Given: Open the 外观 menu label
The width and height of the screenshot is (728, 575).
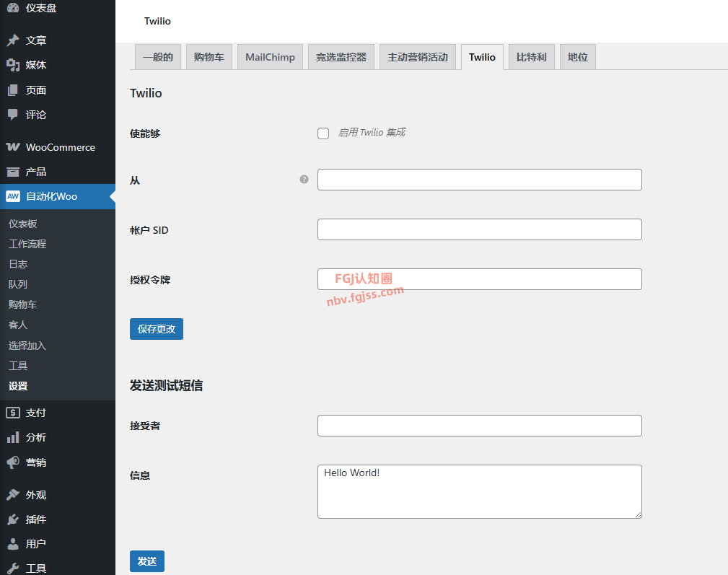Looking at the screenshot, I should point(36,495).
